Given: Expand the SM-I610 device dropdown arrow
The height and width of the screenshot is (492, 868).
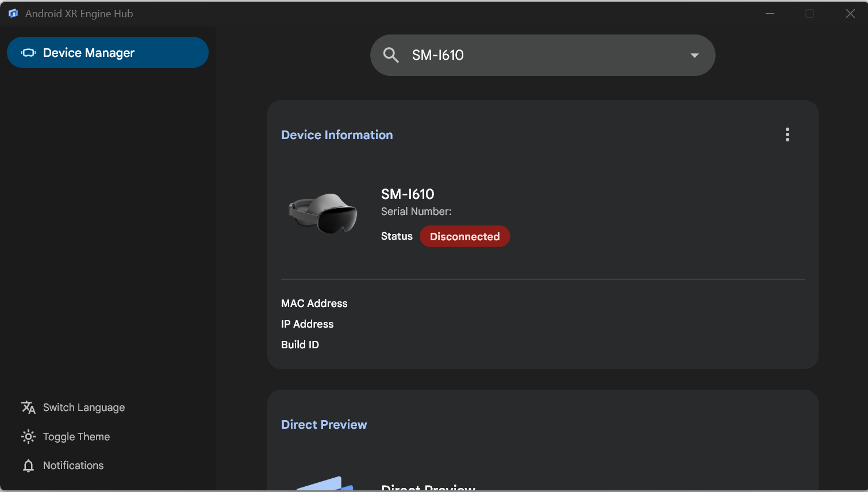Looking at the screenshot, I should click(x=694, y=55).
